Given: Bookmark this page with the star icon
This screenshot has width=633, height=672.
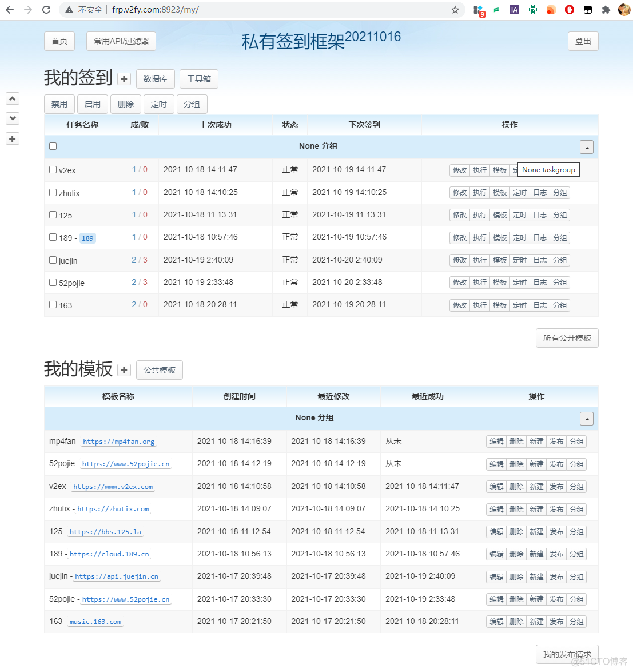Looking at the screenshot, I should (455, 9).
